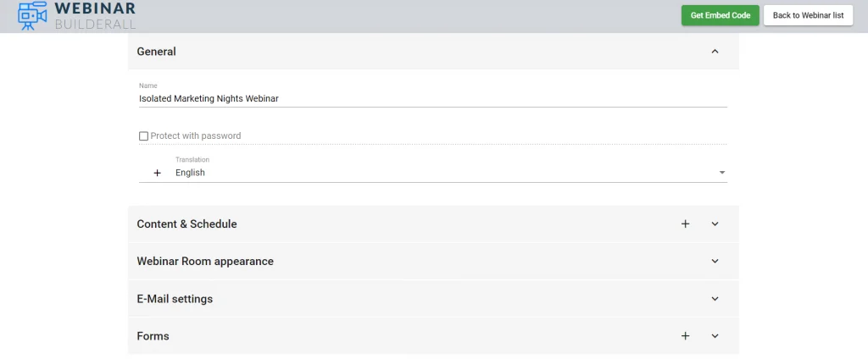Go back to Webinar list
Screen dimensions: 868x359
(808, 15)
